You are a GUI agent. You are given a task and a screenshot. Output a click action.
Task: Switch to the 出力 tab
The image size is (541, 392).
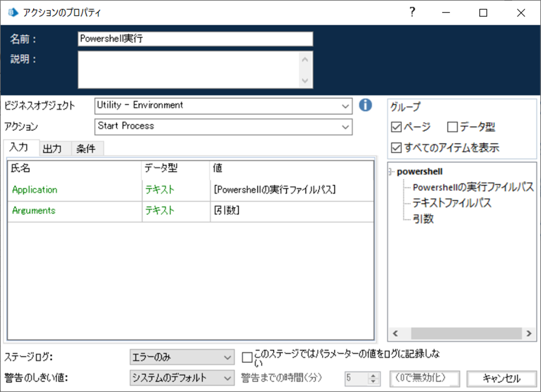pyautogui.click(x=52, y=149)
